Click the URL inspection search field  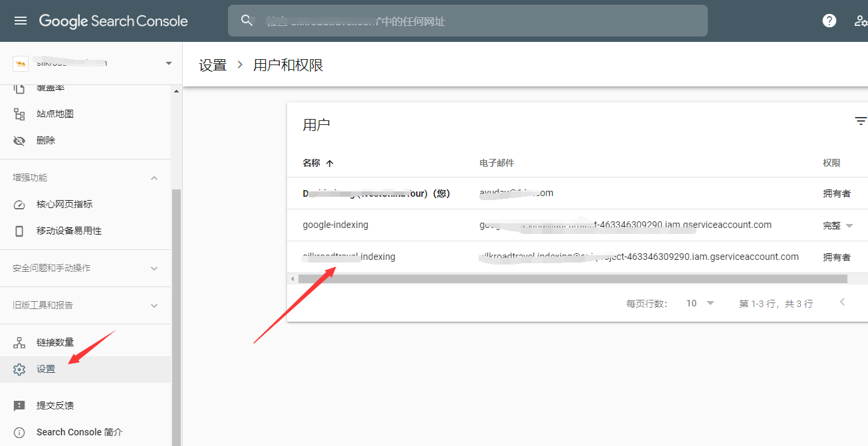point(468,21)
